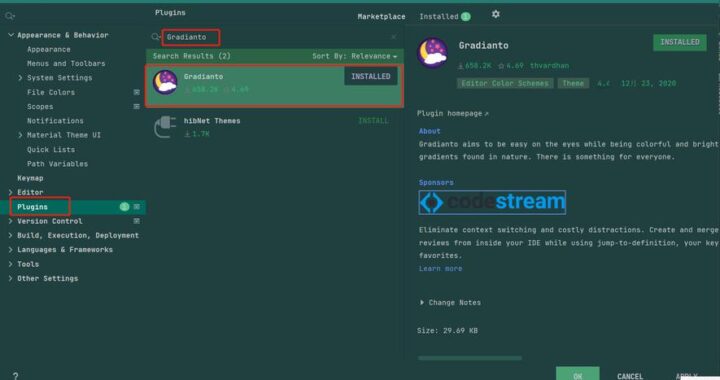Screen dimensions: 720x380
Task: Click the File Colors tree item
Action: (51, 92)
